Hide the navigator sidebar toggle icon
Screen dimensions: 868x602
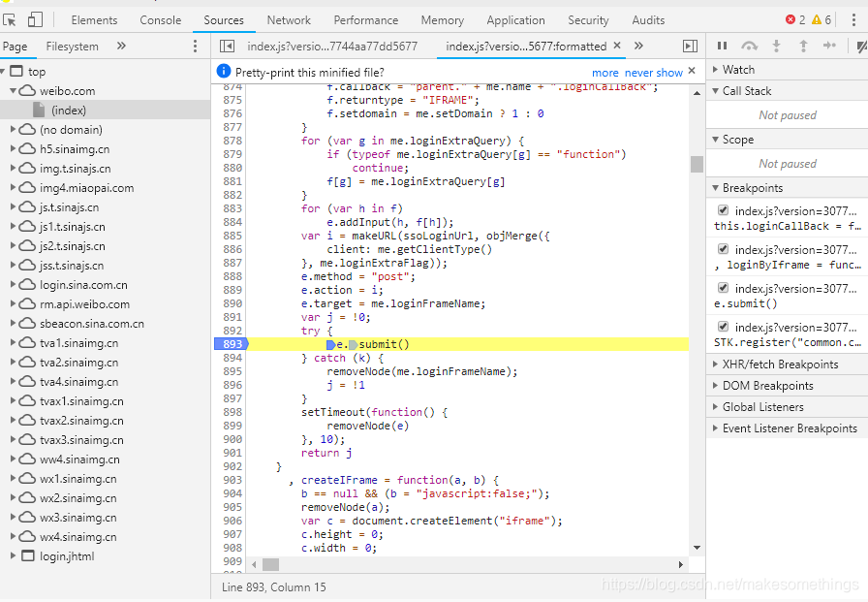[227, 47]
